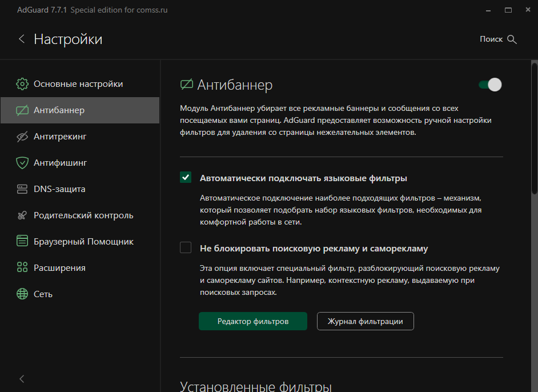
Task: Open Журнал фильтрации
Action: click(x=366, y=321)
